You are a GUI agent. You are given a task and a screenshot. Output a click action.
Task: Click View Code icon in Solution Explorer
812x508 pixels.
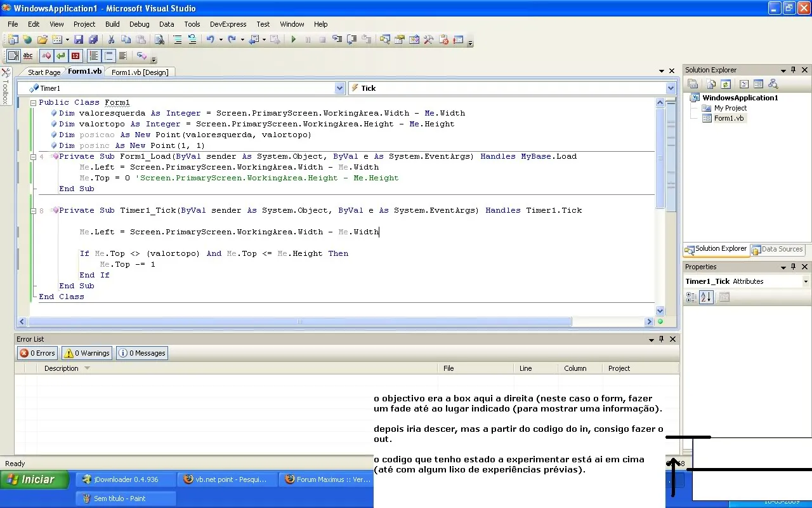[744, 84]
